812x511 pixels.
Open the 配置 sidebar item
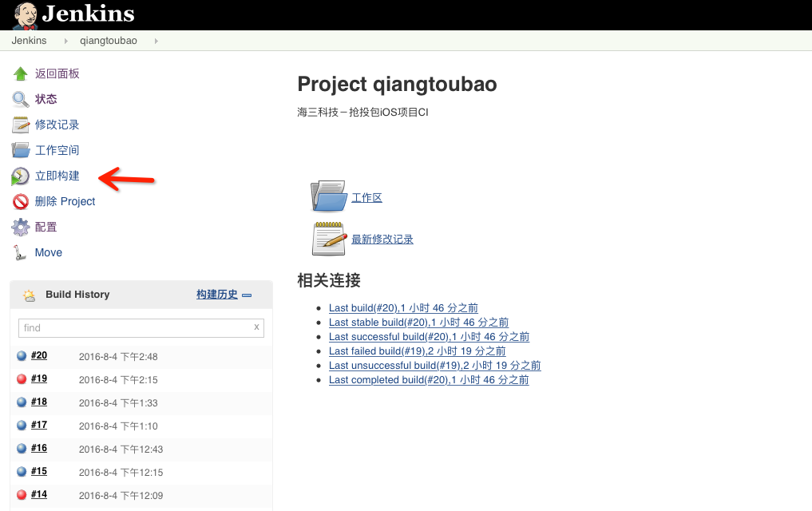46,227
